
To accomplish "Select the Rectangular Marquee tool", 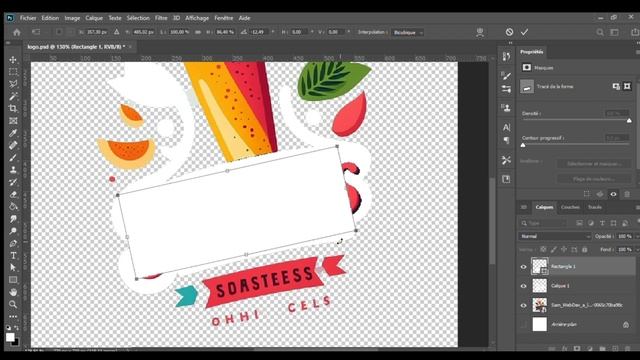I will point(13,72).
